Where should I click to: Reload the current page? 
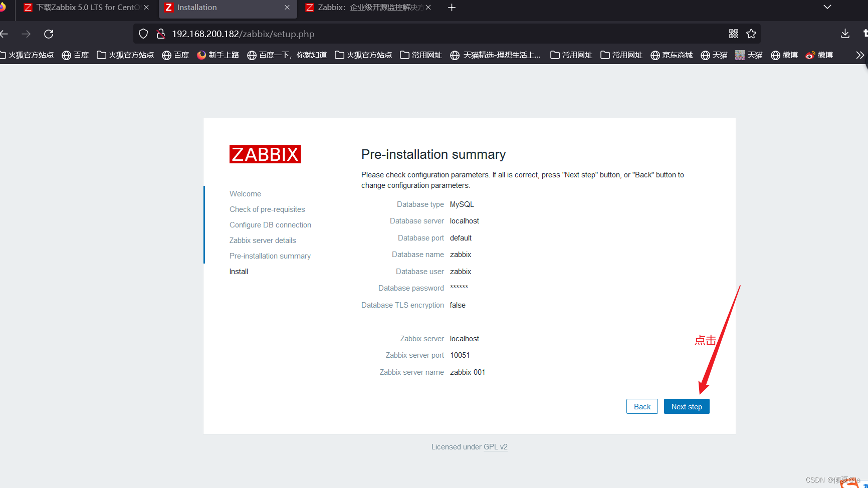[x=49, y=34]
